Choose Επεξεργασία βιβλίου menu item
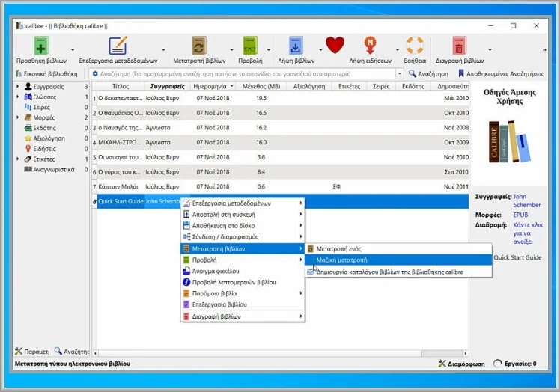 tap(243, 304)
